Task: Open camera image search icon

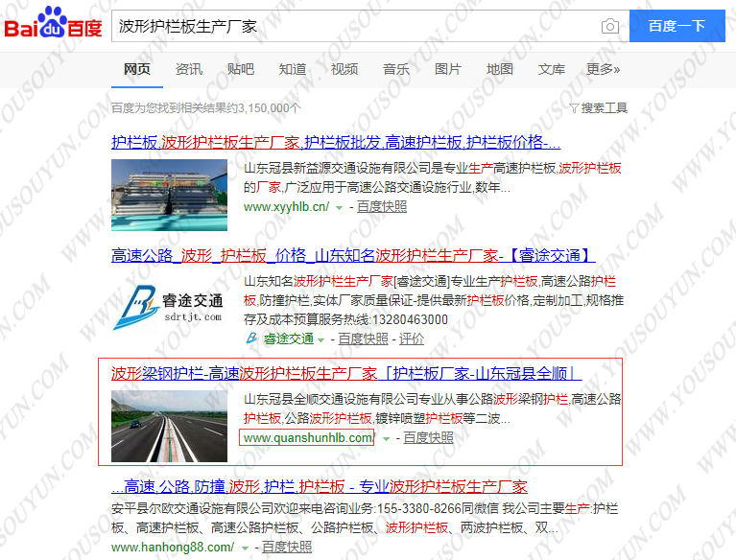Action: (609, 26)
